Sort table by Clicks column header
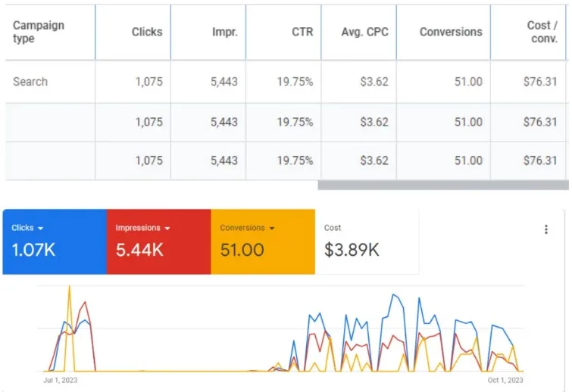This screenshot has height=392, width=572. pos(146,32)
